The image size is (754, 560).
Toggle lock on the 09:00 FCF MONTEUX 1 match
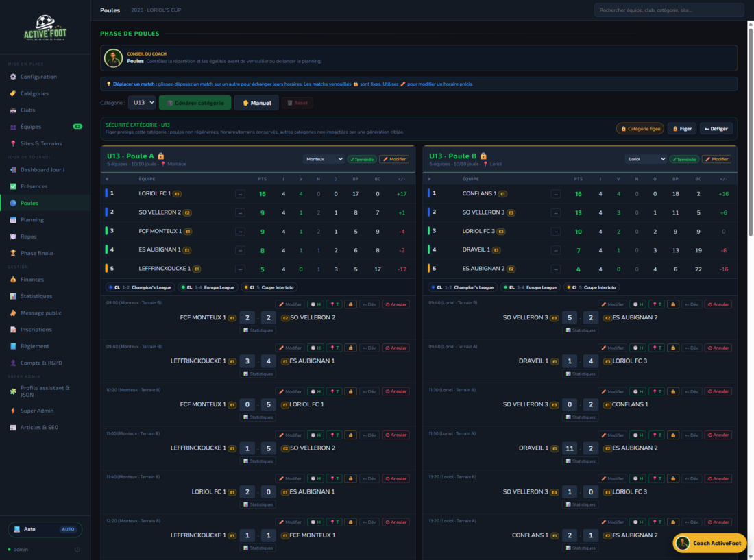350,304
